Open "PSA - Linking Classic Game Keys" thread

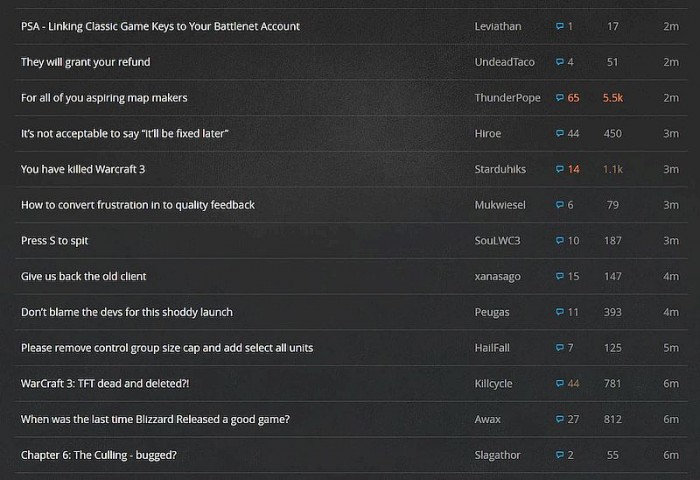point(160,26)
